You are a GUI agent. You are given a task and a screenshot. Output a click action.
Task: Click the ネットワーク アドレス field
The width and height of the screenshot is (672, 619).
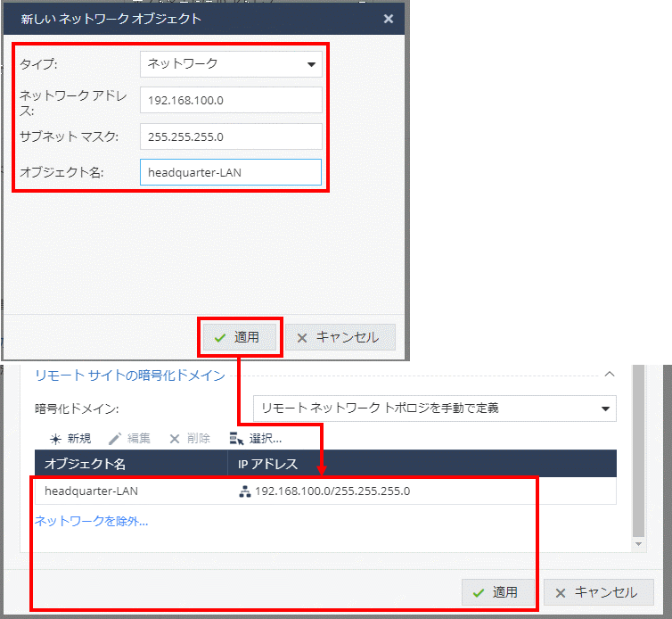click(x=231, y=100)
